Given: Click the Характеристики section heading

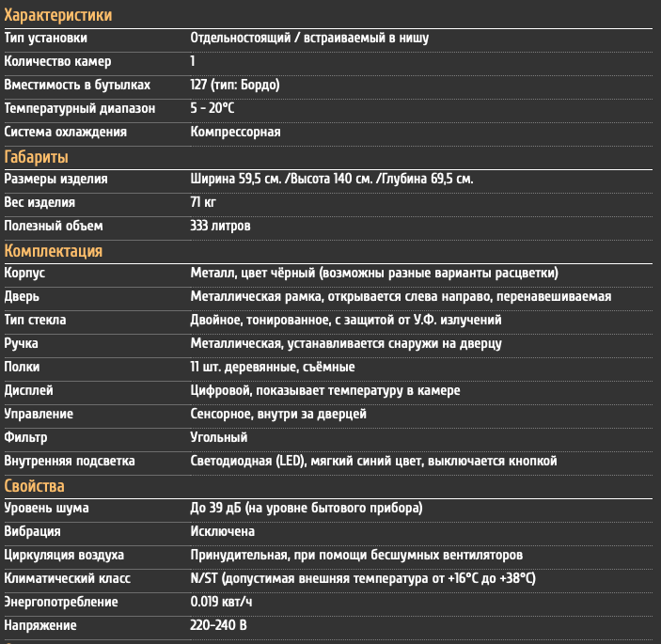Looking at the screenshot, I should pyautogui.click(x=58, y=16).
